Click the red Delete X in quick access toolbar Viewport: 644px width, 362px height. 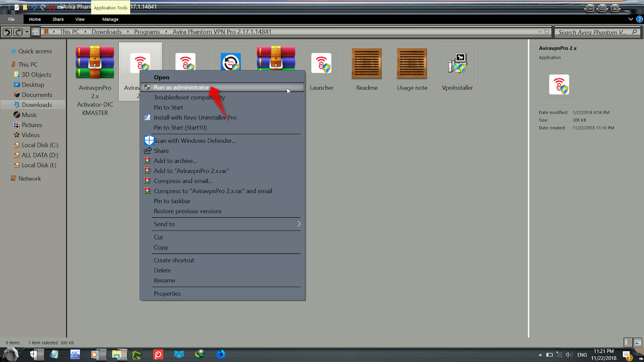[52, 7]
